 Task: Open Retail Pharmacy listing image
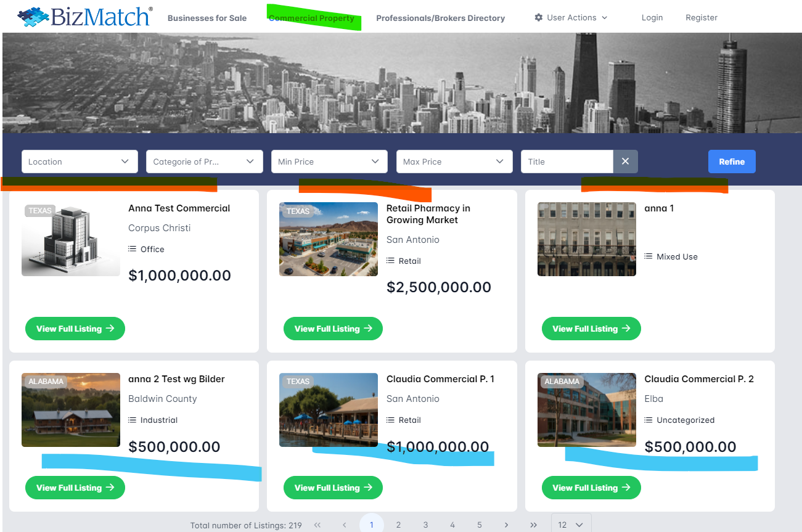click(x=329, y=239)
